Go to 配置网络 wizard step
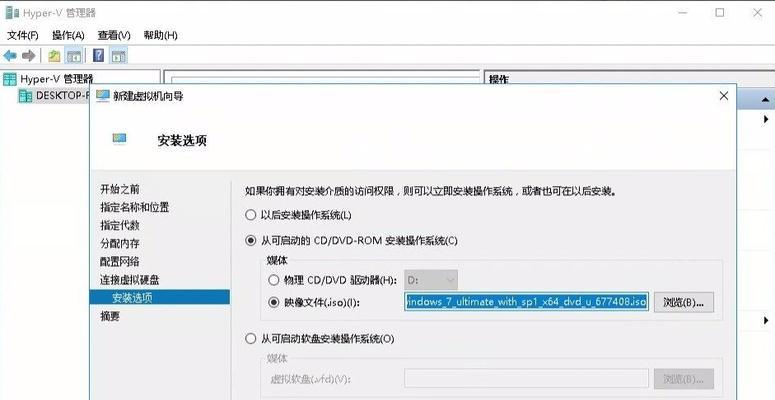Image resolution: width=775 pixels, height=400 pixels. (120, 262)
